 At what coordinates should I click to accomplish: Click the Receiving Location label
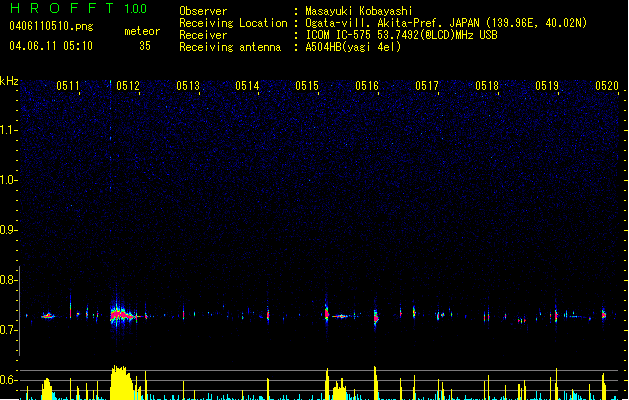pos(233,23)
